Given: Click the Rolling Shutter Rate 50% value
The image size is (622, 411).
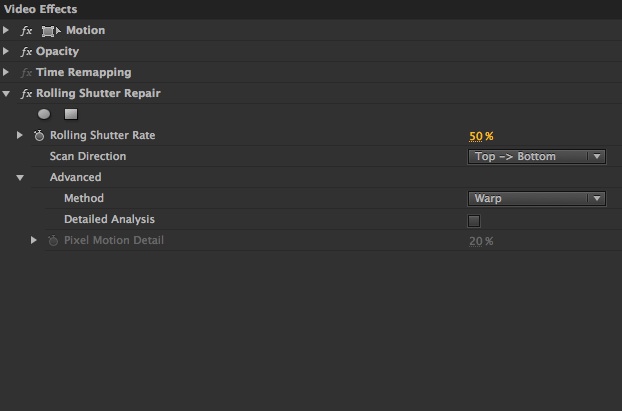Looking at the screenshot, I should (481, 136).
